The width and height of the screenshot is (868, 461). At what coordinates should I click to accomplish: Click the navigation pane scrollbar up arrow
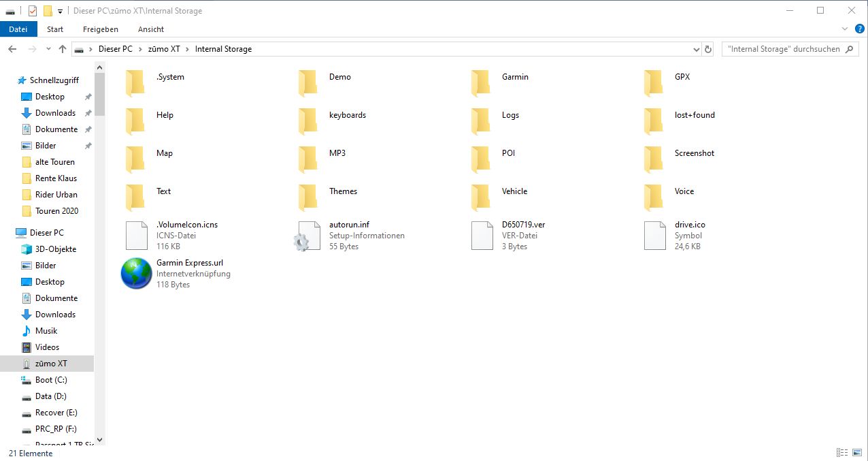click(100, 67)
